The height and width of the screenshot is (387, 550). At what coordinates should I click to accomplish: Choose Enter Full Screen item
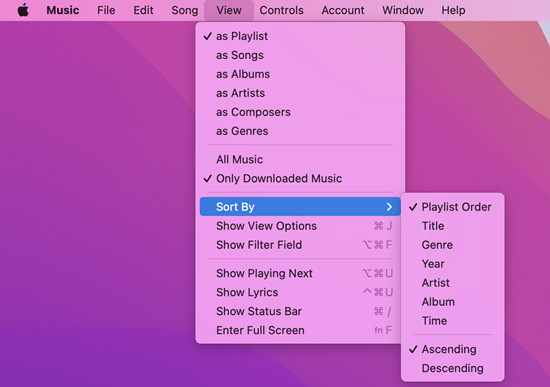300,330
